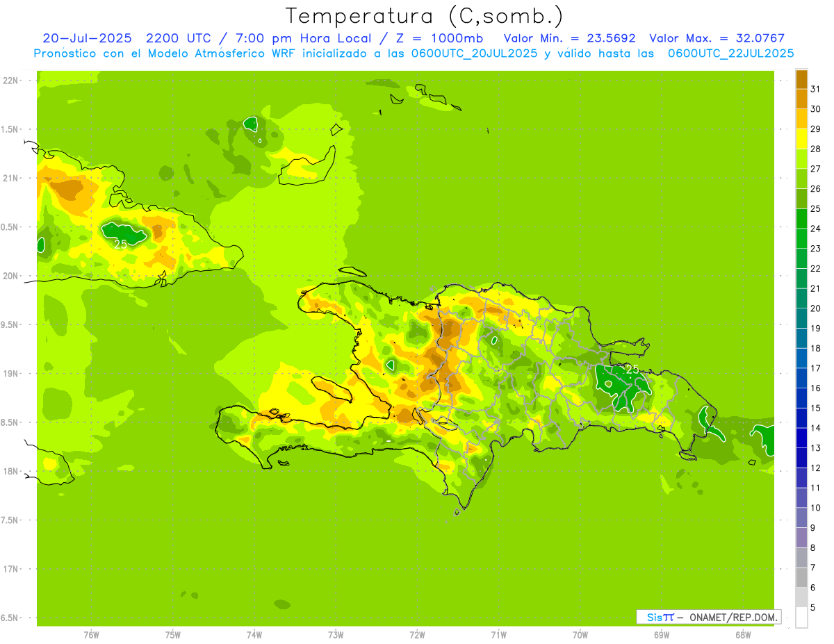Screen dimensions: 834x644
Task: Click the '25' contour label over Dominican Republic
Action: click(x=632, y=369)
